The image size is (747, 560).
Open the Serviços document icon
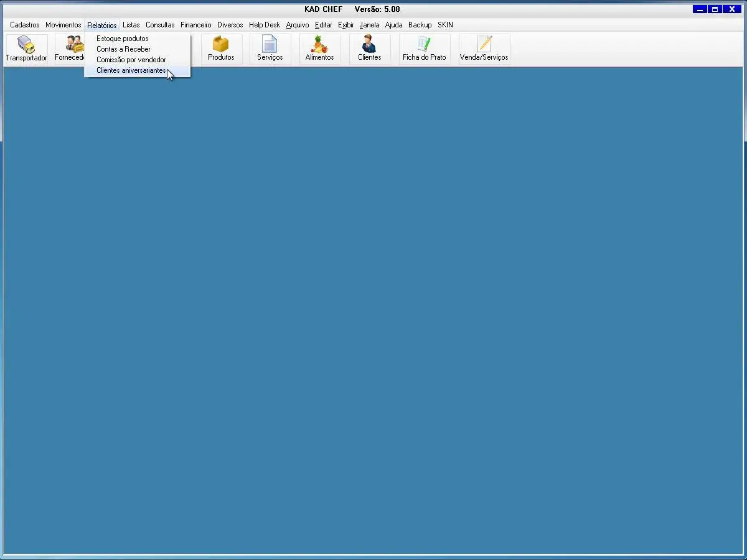coord(270,49)
